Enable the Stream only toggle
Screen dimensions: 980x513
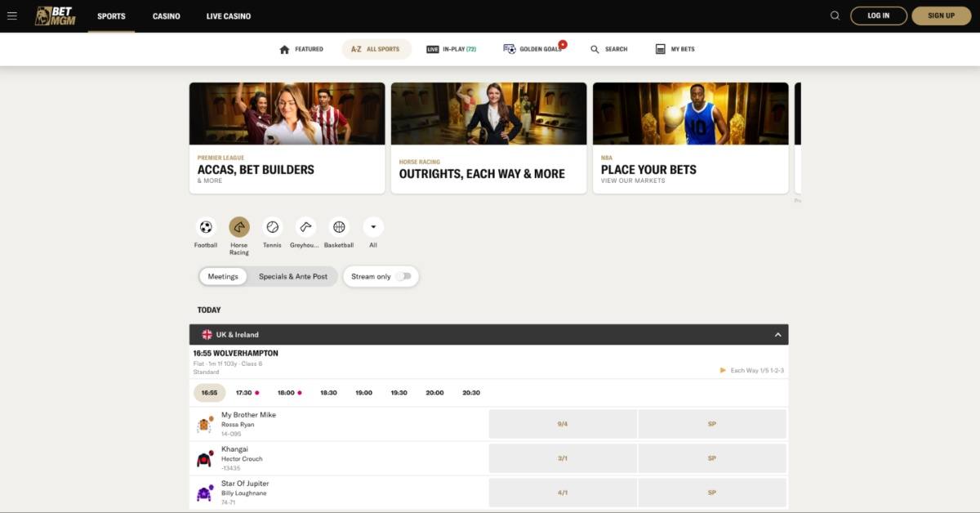click(x=404, y=277)
